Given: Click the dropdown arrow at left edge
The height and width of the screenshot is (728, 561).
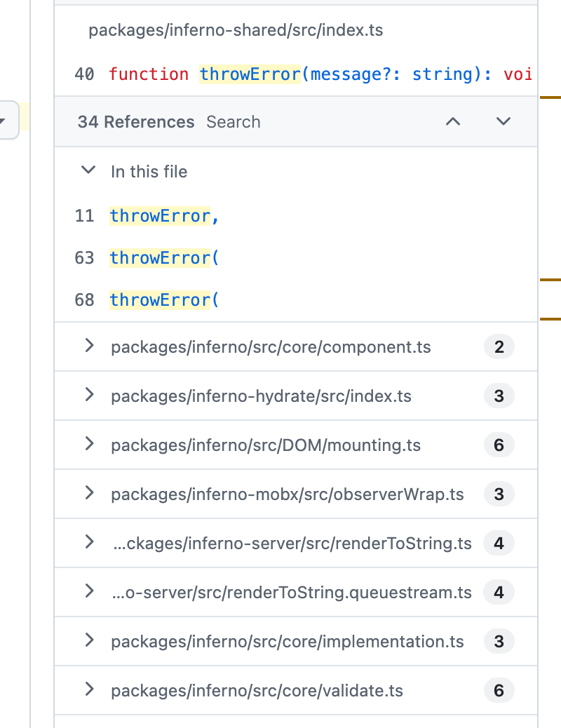Looking at the screenshot, I should pyautogui.click(x=2, y=121).
